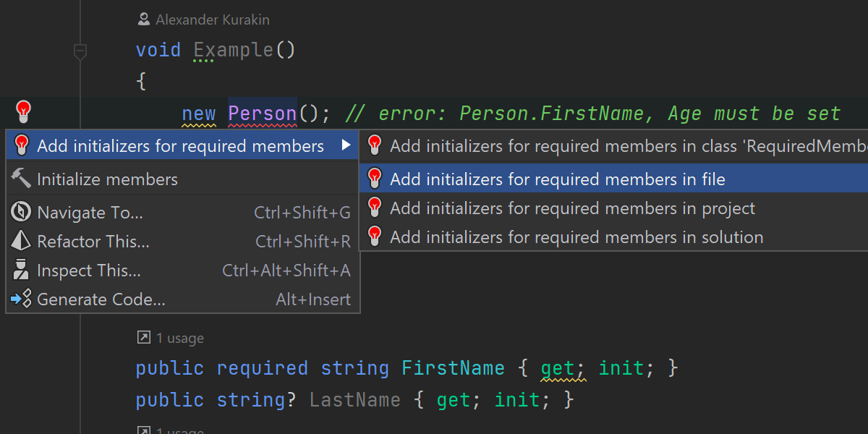
Task: Click the Generate Code arrow icon
Action: tap(22, 299)
